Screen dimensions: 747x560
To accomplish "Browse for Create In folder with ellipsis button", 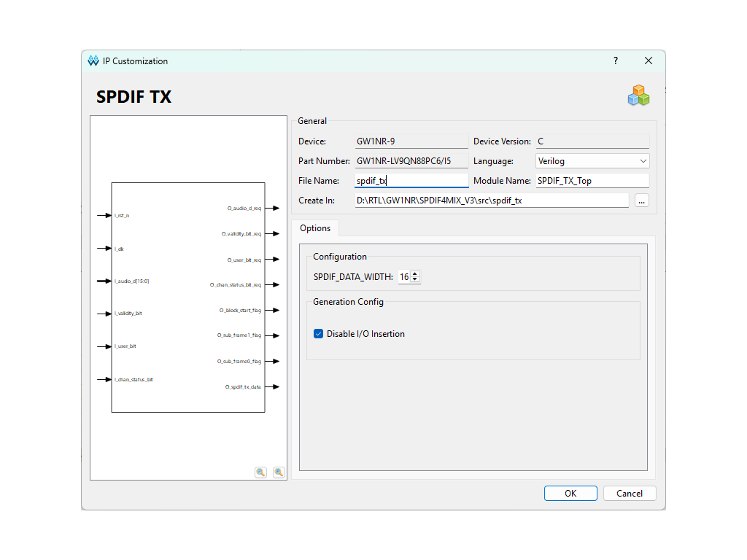I will pyautogui.click(x=641, y=201).
